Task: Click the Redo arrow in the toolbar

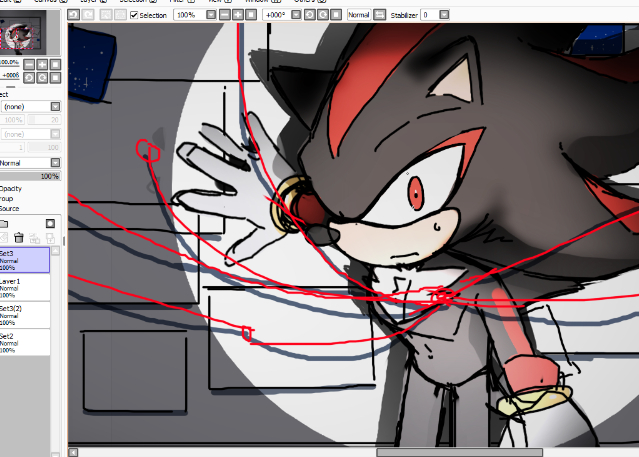Action: click(x=89, y=15)
